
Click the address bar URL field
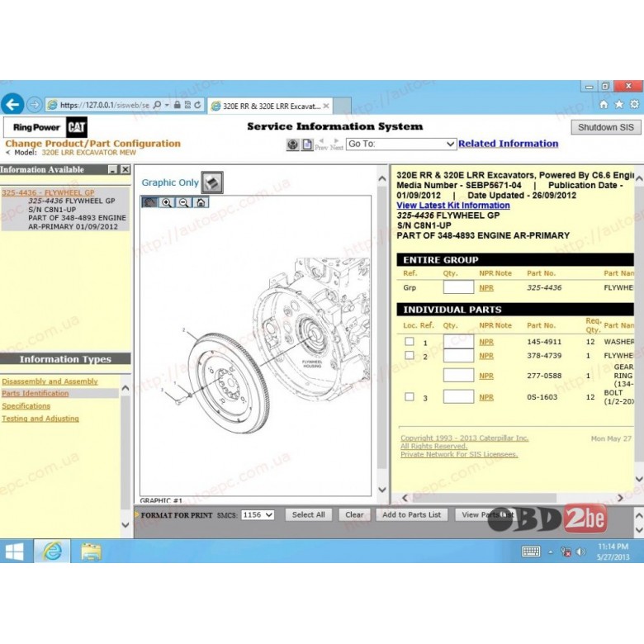[105, 105]
